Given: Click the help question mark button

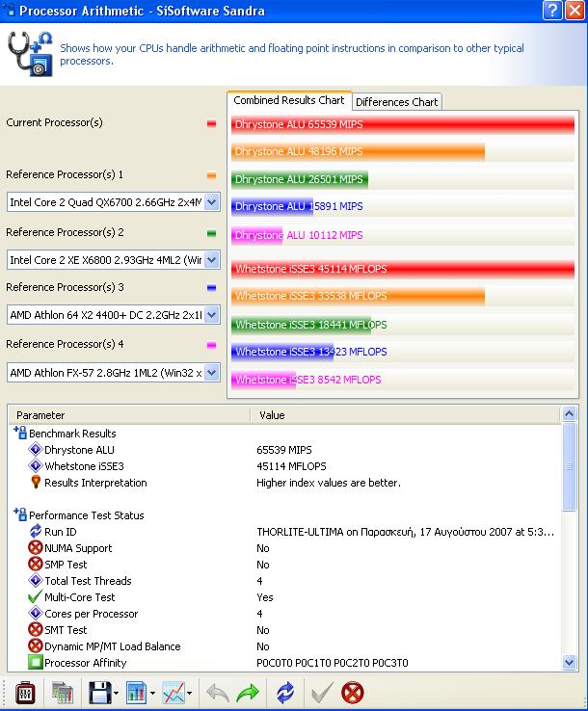Looking at the screenshot, I should point(552,10).
